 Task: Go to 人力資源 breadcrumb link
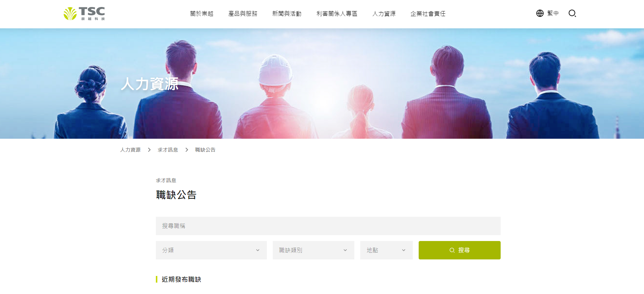pos(130,150)
